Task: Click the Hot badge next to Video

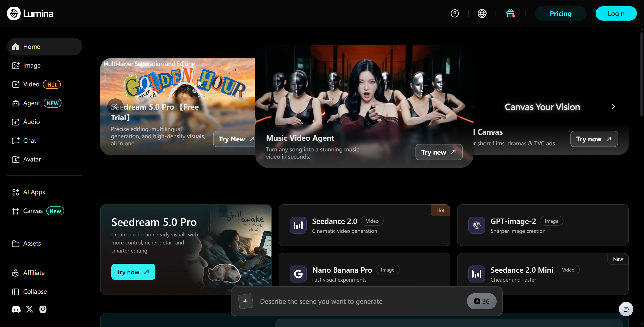Action: [52, 85]
